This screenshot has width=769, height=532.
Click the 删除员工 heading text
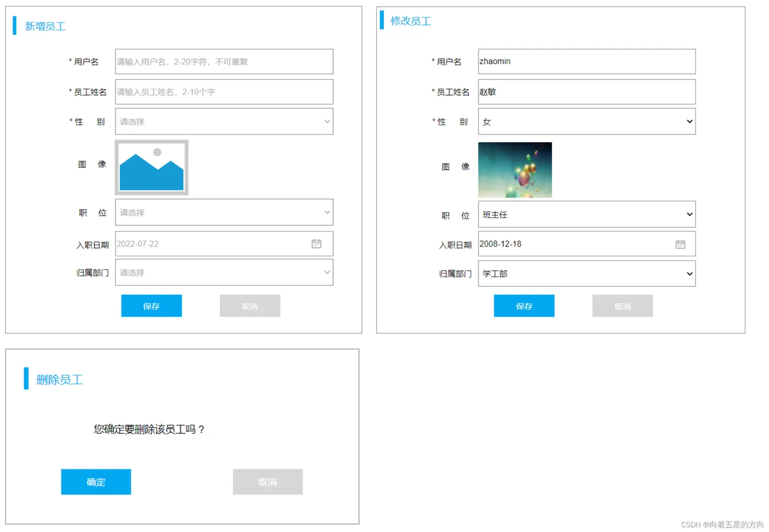click(x=59, y=379)
